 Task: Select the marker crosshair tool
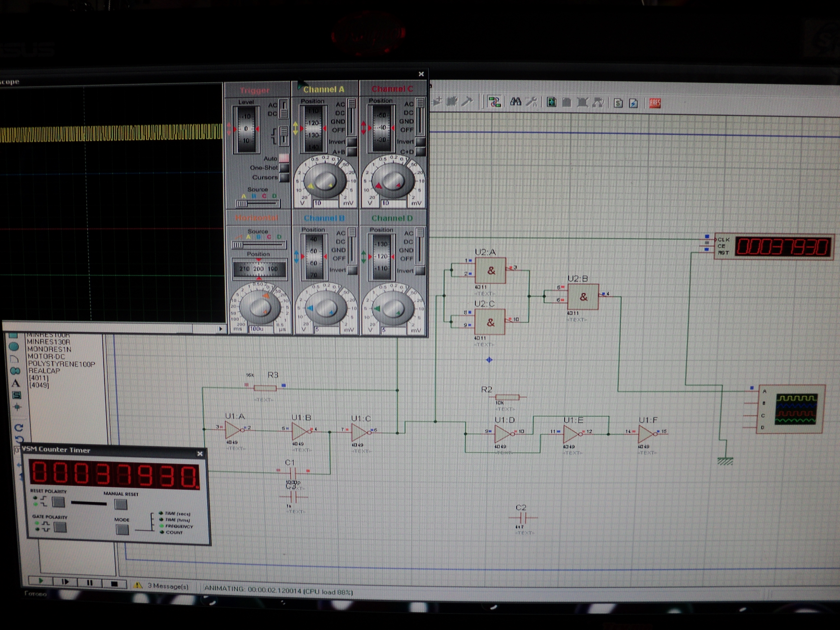[17, 407]
